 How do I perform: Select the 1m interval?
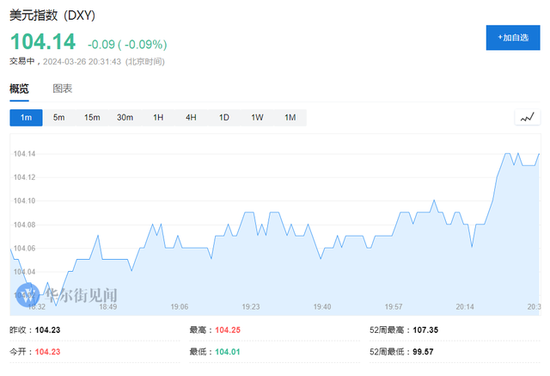pyautogui.click(x=26, y=118)
